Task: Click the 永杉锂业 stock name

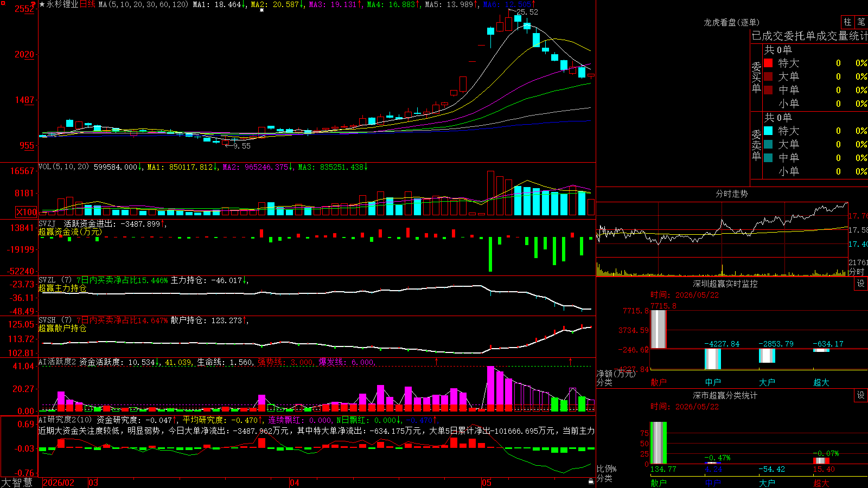Action: (x=62, y=4)
